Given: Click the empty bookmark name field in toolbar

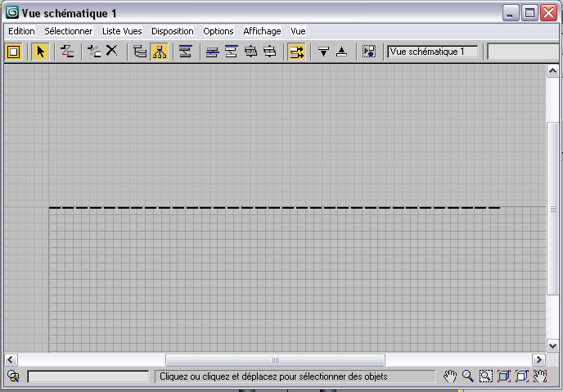Looking at the screenshot, I should [524, 52].
